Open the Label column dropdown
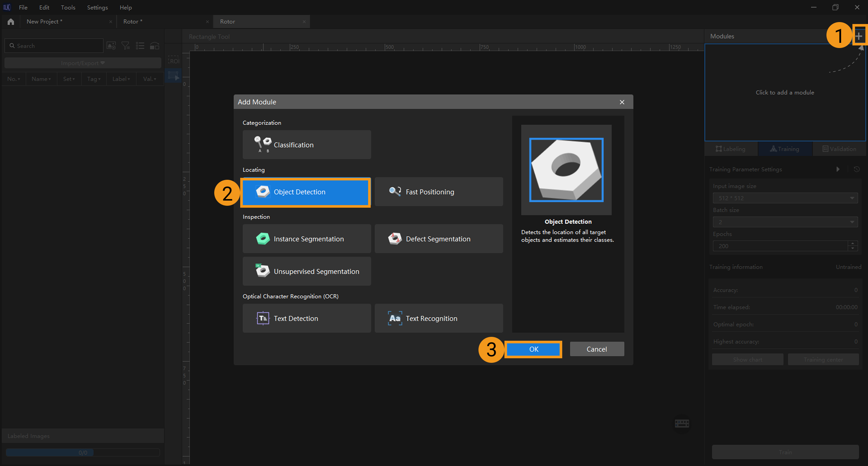Image resolution: width=868 pixels, height=466 pixels. pyautogui.click(x=121, y=79)
